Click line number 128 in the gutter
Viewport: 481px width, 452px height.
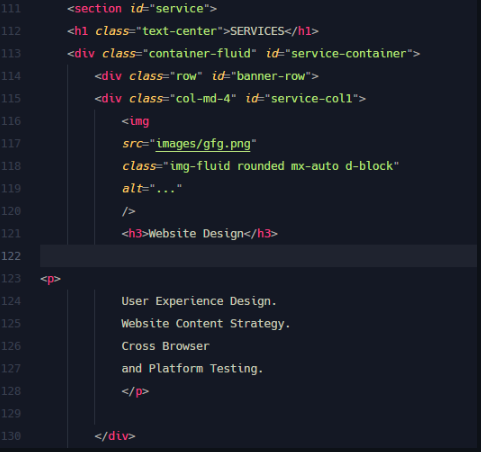point(11,391)
